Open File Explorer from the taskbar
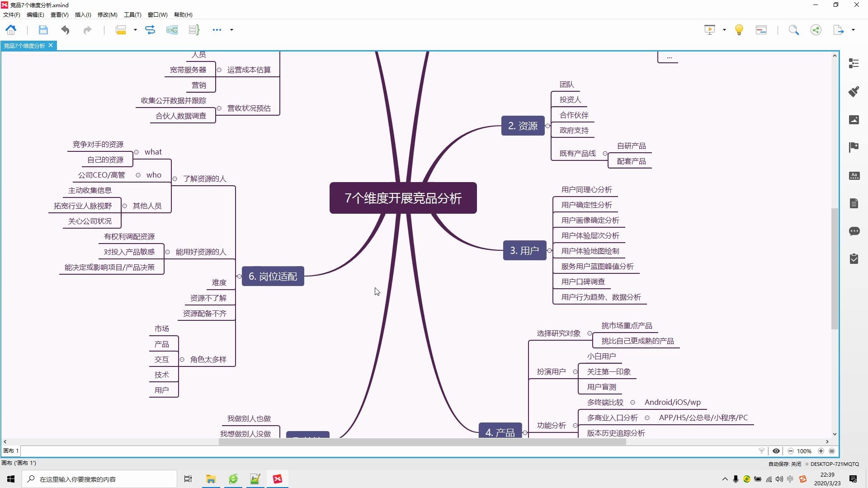 point(211,479)
